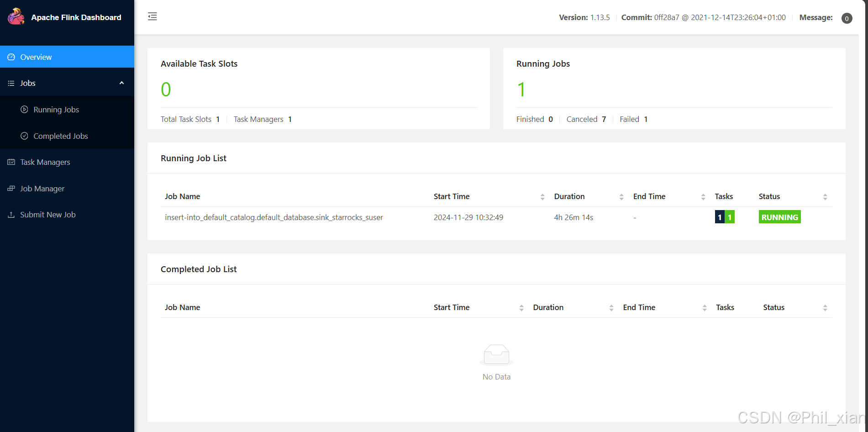Click the Overview dashboard icon

11,57
